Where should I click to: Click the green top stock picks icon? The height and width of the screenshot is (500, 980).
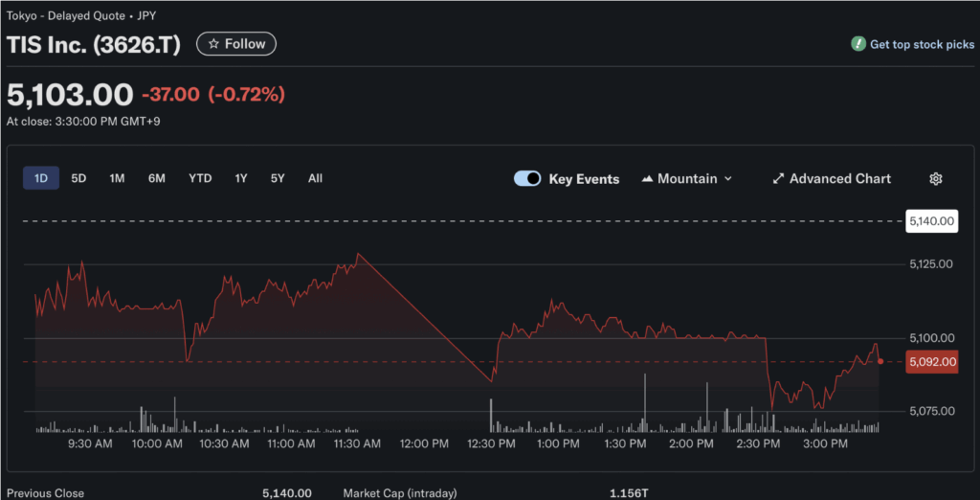[858, 44]
